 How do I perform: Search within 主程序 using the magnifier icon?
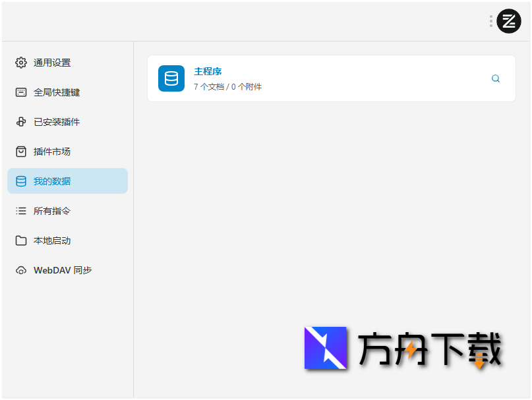495,78
